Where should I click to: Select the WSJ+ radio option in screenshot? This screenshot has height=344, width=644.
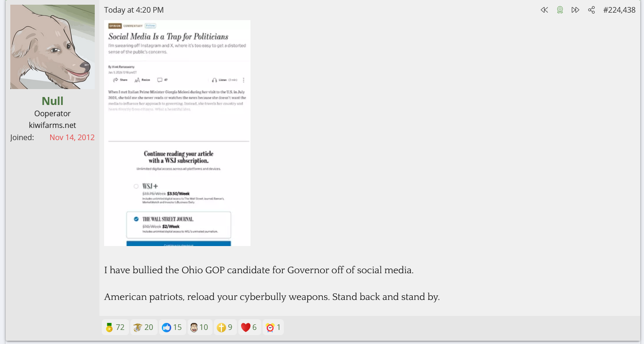(136, 186)
